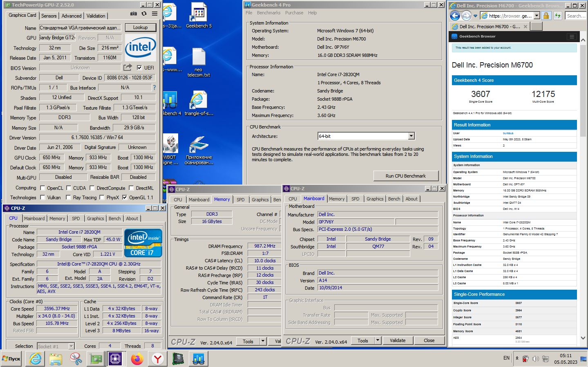
Task: Click the security lock icon in address bar
Action: pos(546,16)
